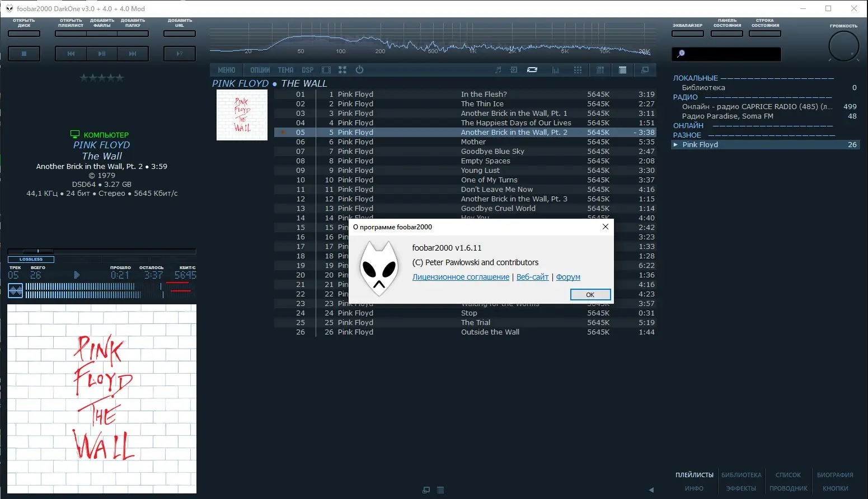Open the Меню dropdown
This screenshot has width=868, height=499.
pyautogui.click(x=227, y=70)
